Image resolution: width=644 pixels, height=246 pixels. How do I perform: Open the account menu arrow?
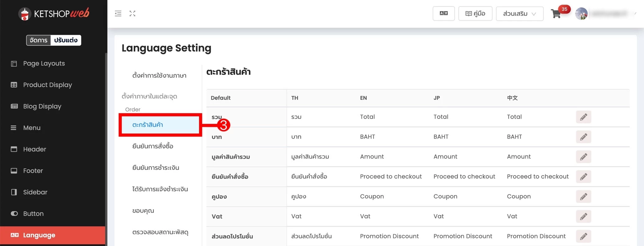[635, 13]
